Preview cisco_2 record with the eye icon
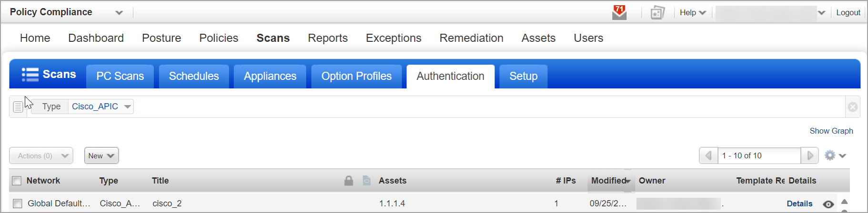This screenshot has width=868, height=213. pyautogui.click(x=828, y=204)
